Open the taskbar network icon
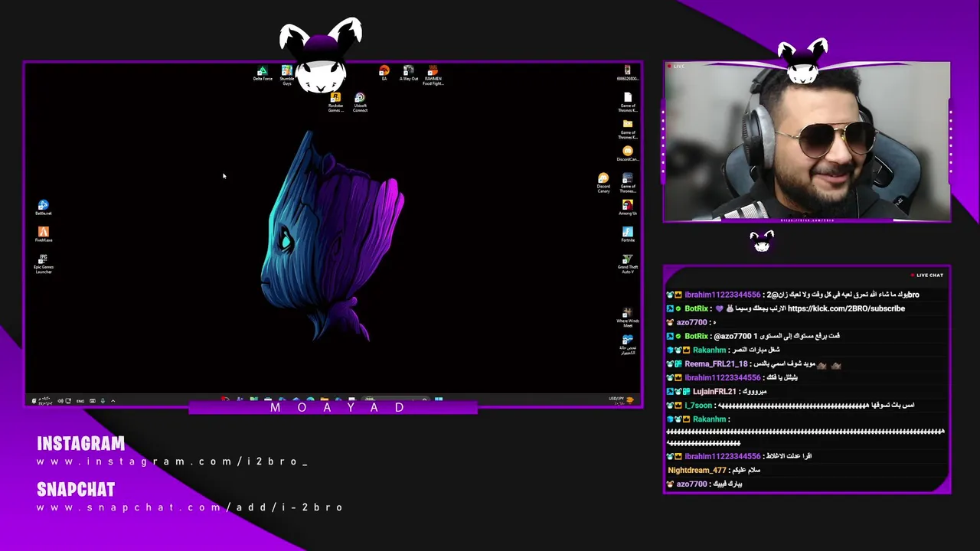 tap(68, 401)
